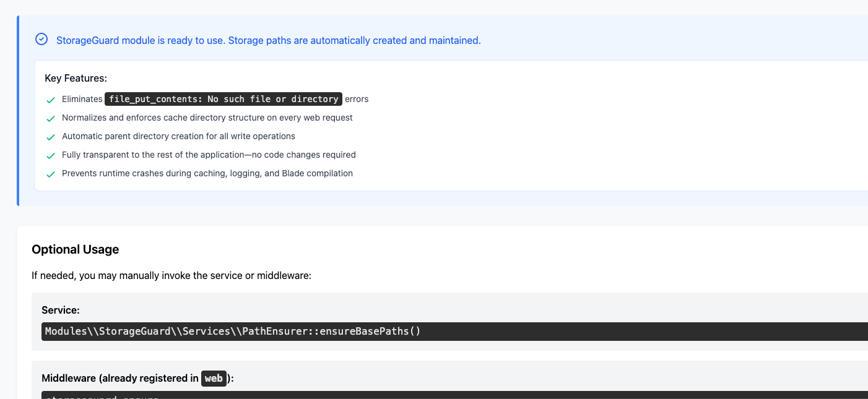Click the "web" code badge

click(214, 379)
